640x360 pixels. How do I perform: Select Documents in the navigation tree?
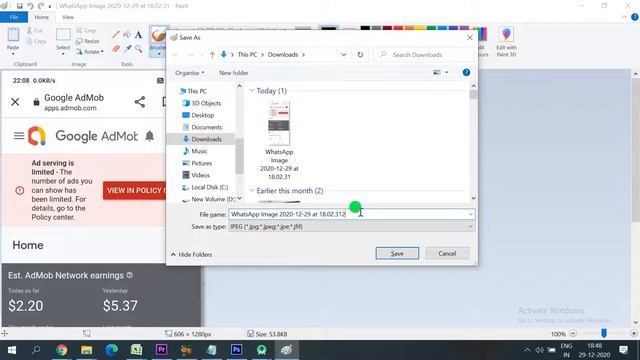pyautogui.click(x=202, y=127)
